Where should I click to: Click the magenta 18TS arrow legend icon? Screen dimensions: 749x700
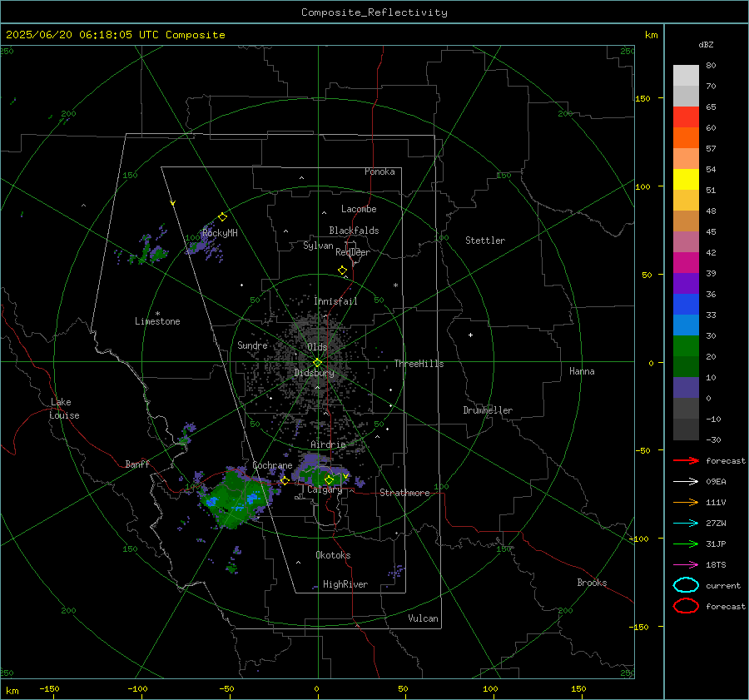[x=686, y=565]
